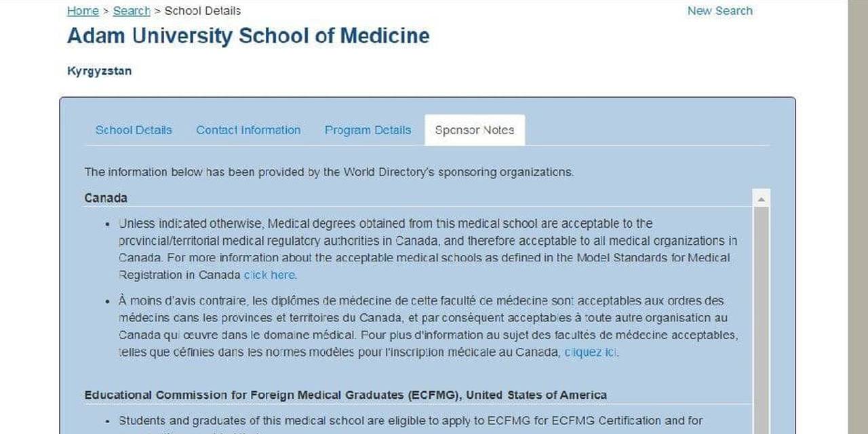Click the Kyrgyzstan country label
This screenshot has width=868, height=434.
(x=100, y=71)
